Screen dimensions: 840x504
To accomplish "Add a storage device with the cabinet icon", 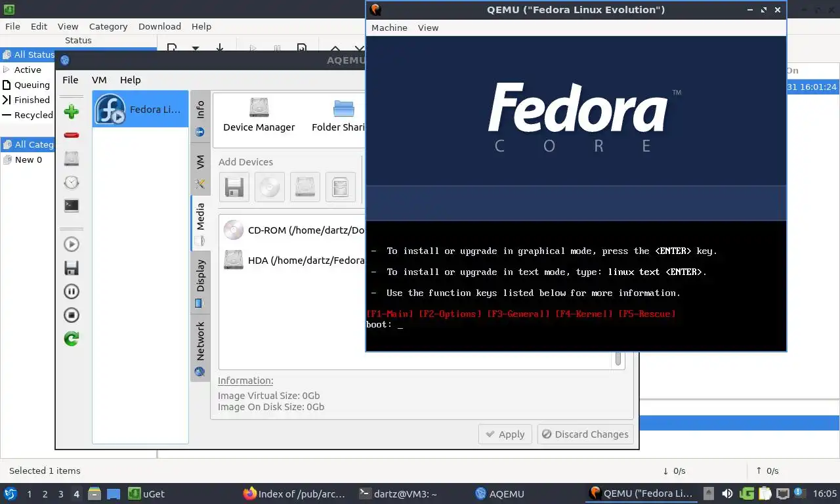I will pos(341,188).
